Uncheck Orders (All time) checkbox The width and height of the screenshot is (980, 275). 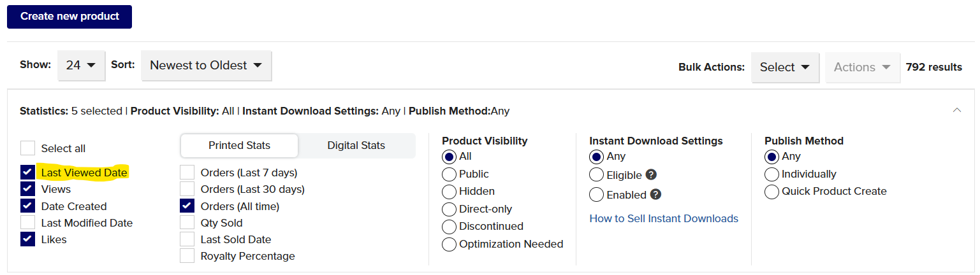coord(187,206)
